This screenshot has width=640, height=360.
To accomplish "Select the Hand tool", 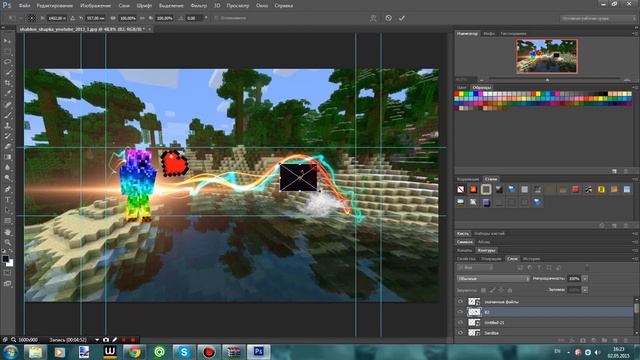I will tap(7, 232).
